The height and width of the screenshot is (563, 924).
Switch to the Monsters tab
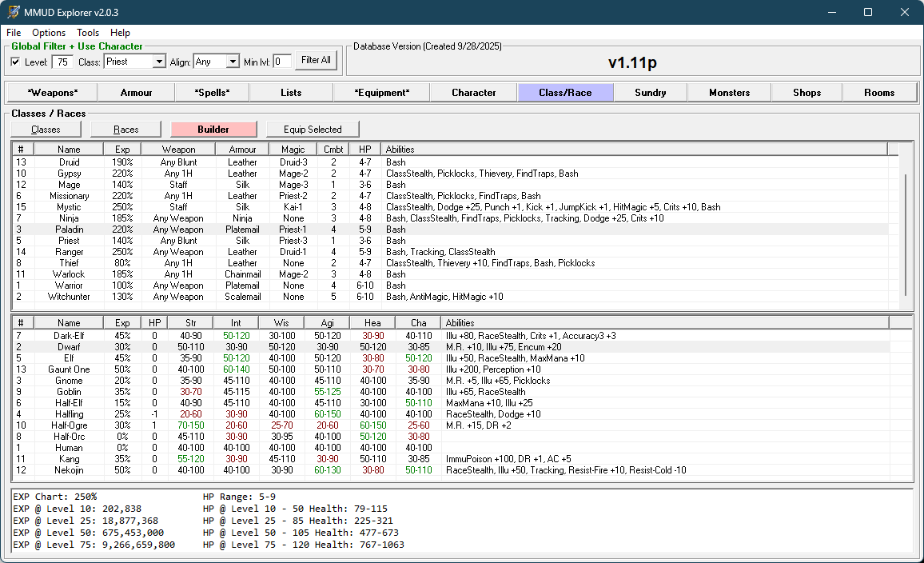pyautogui.click(x=729, y=93)
